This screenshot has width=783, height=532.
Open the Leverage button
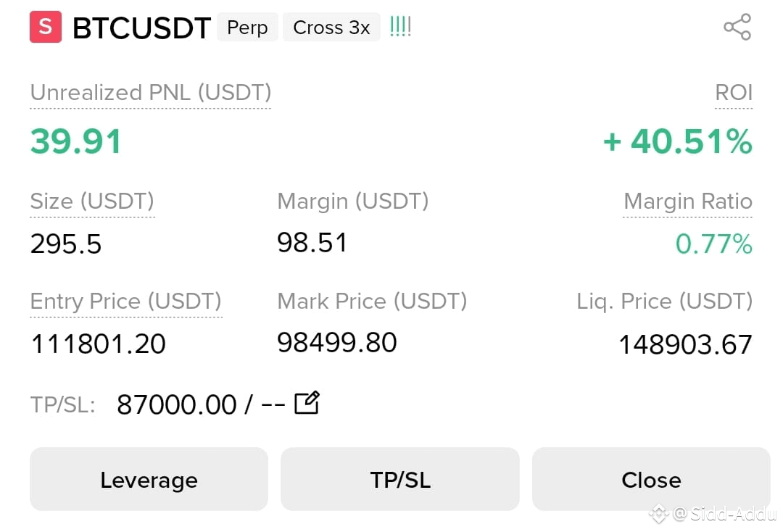[149, 479]
